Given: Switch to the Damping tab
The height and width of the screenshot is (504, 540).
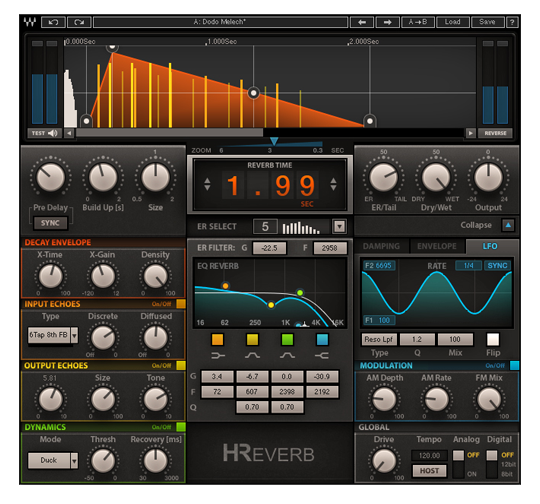Looking at the screenshot, I should (x=381, y=246).
